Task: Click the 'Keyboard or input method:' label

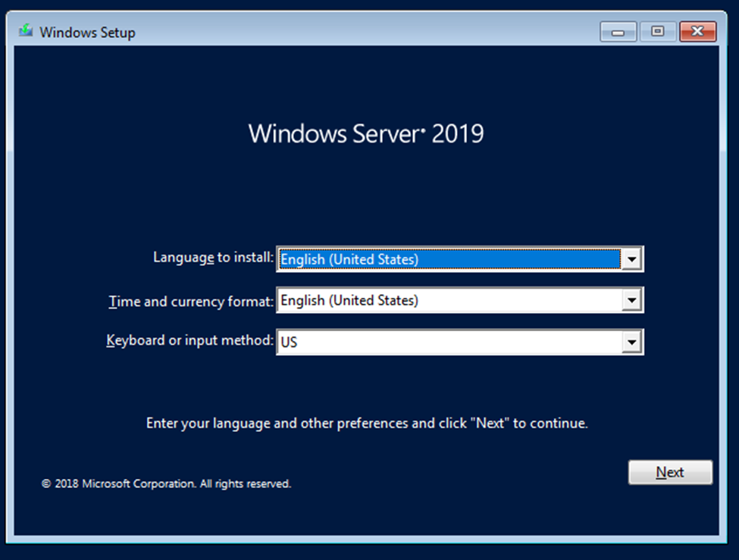Action: (x=190, y=340)
